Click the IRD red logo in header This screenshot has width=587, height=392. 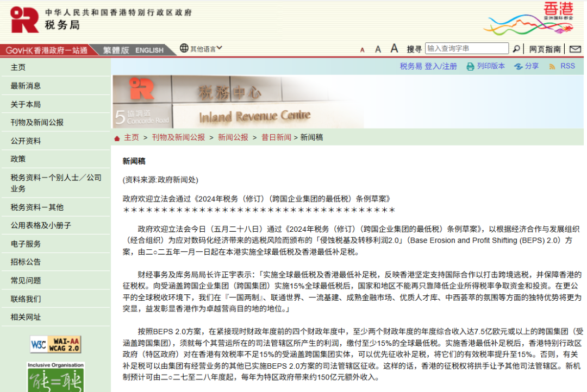coord(24,20)
